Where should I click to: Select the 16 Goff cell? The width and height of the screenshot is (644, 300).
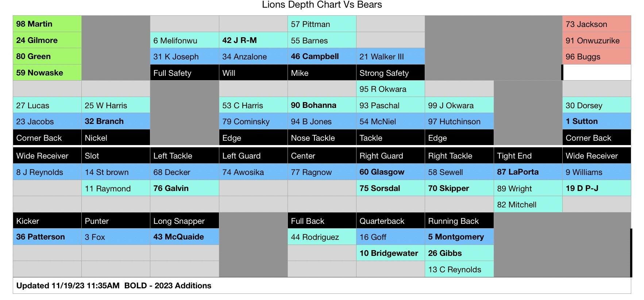tap(390, 237)
